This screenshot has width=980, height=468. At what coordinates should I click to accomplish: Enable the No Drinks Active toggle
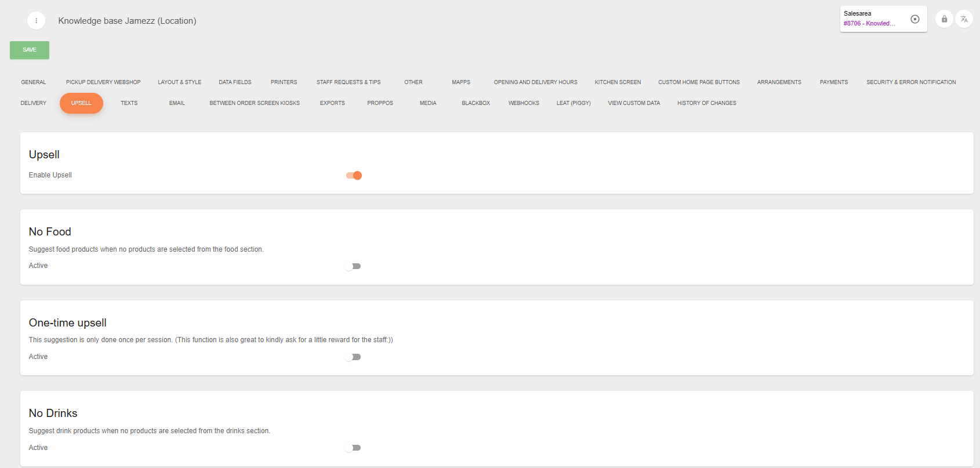(x=353, y=448)
